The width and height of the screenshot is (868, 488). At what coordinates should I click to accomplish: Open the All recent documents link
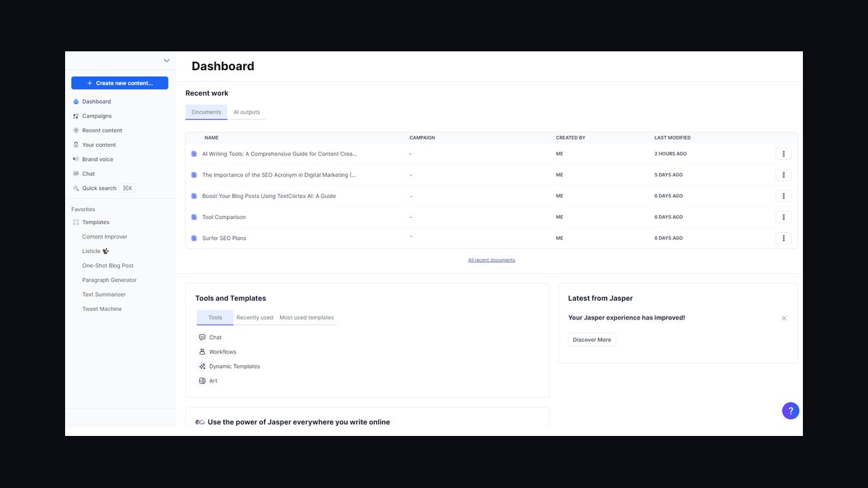coord(492,260)
